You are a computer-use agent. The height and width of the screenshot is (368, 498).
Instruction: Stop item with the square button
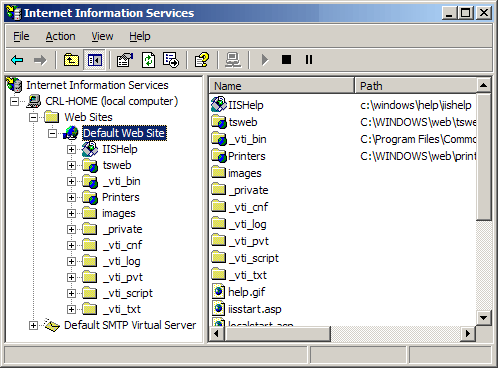tap(286, 60)
